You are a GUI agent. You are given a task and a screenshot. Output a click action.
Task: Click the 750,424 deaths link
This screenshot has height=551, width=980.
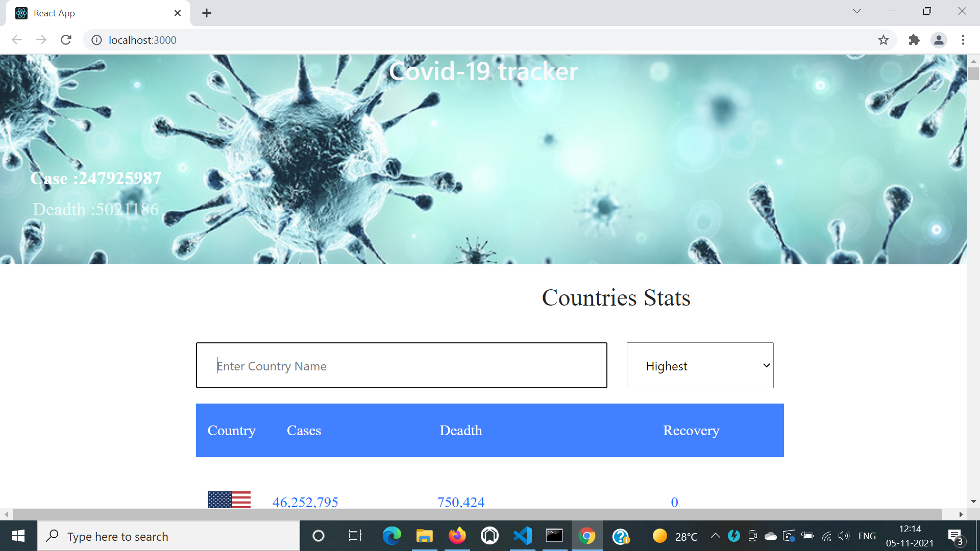(460, 502)
